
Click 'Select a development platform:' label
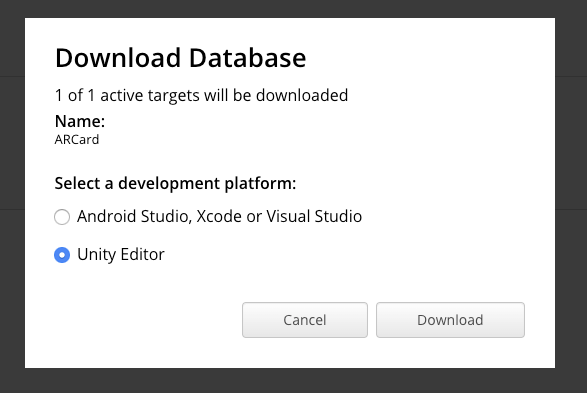(175, 183)
